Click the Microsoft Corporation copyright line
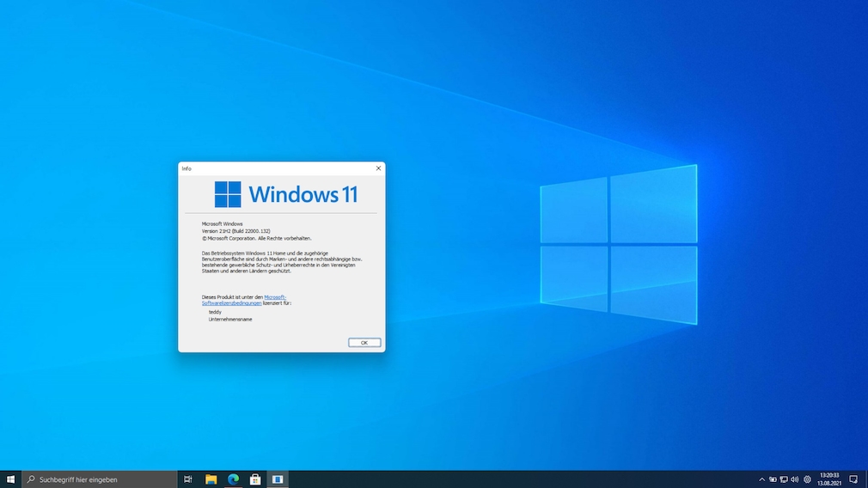868x488 pixels. click(x=256, y=238)
